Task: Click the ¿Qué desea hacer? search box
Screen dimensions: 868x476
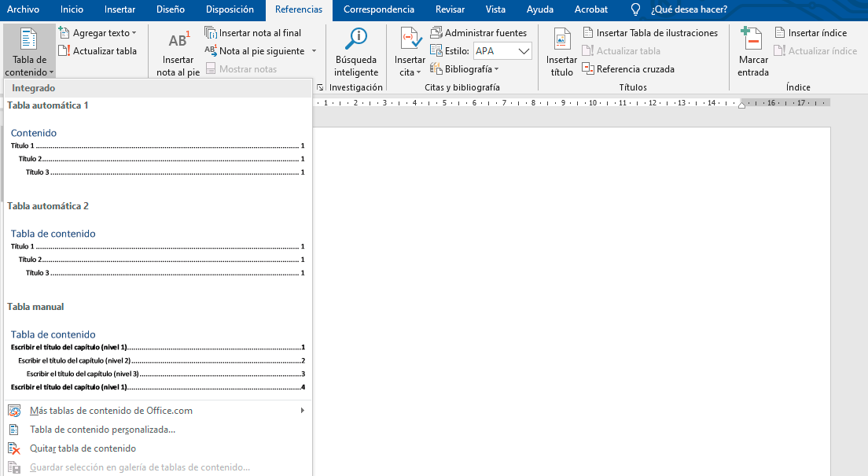Action: tap(689, 9)
